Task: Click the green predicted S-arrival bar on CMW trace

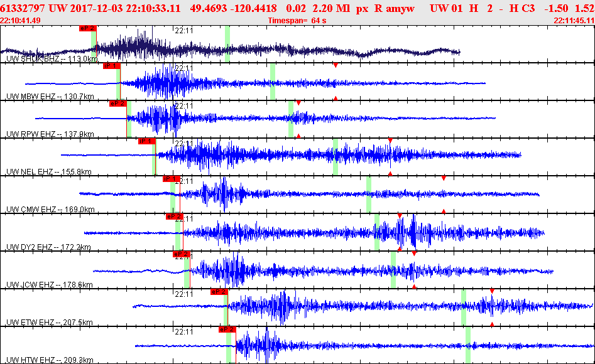Action: click(368, 195)
